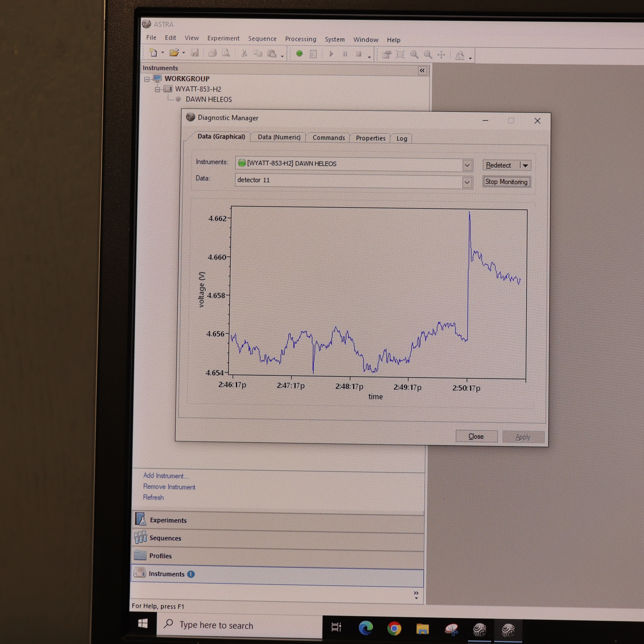This screenshot has height=644, width=644.
Task: Open the Profiles navigation panel
Action: 277,556
